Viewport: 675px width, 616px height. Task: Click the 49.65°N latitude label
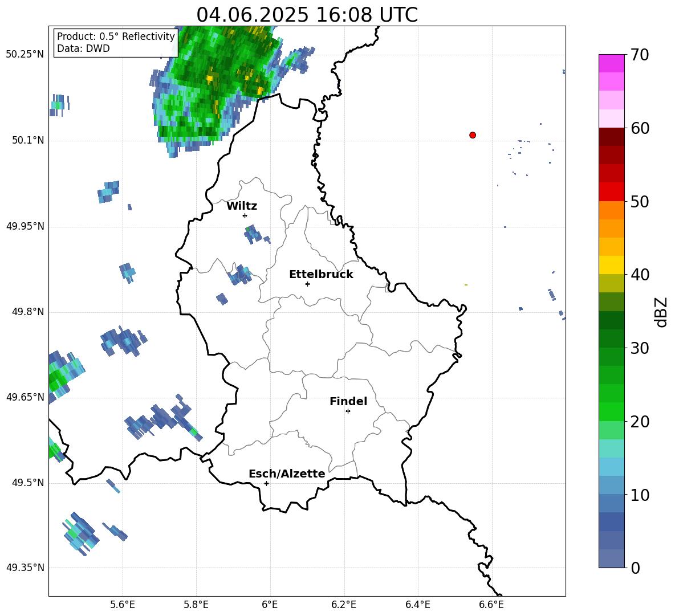[25, 397]
